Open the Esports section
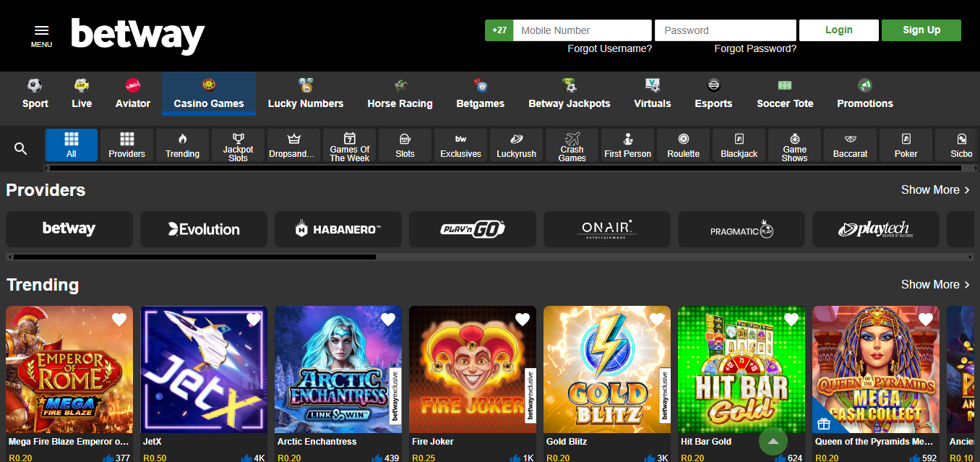This screenshot has height=462, width=980. [713, 93]
